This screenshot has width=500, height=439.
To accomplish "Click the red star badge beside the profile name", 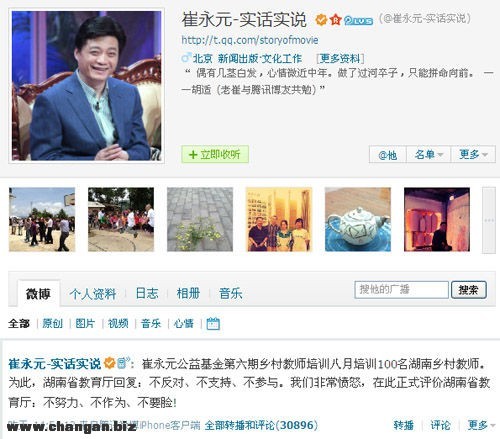I will pos(335,20).
